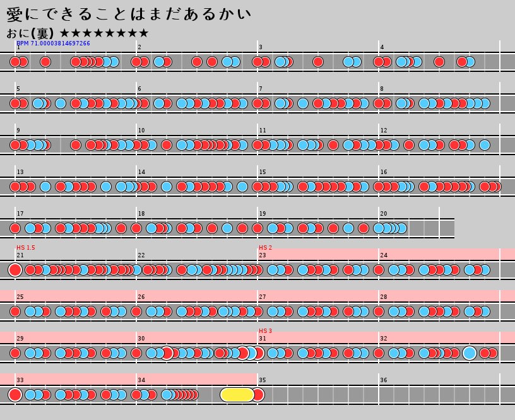The image size is (515, 420).
Task: Select the last blue note in measure 12
Action: (485, 145)
